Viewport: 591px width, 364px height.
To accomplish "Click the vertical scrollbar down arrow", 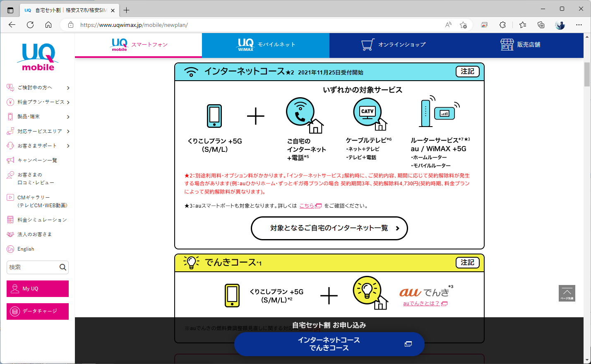I will (587, 360).
